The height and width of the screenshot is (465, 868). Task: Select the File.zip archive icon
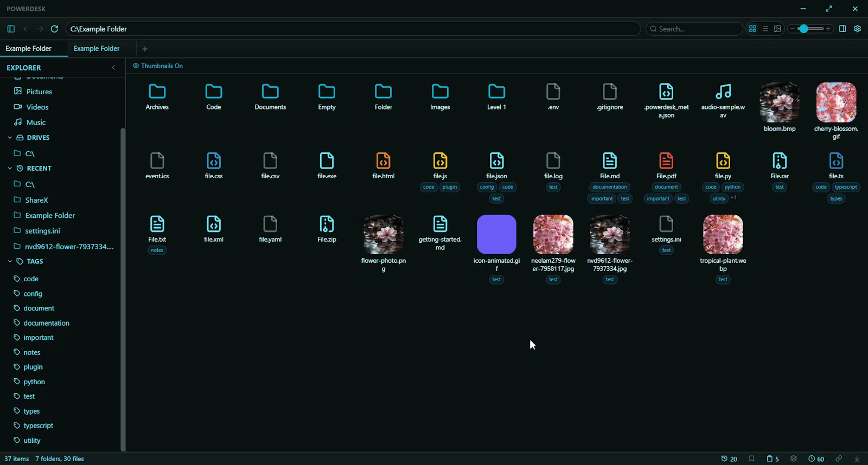pos(327,224)
